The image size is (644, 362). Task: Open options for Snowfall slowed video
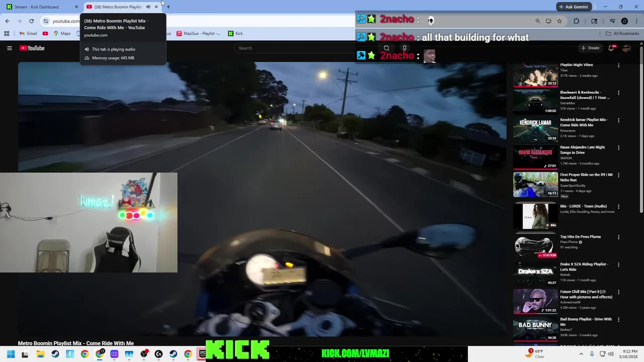pyautogui.click(x=618, y=93)
